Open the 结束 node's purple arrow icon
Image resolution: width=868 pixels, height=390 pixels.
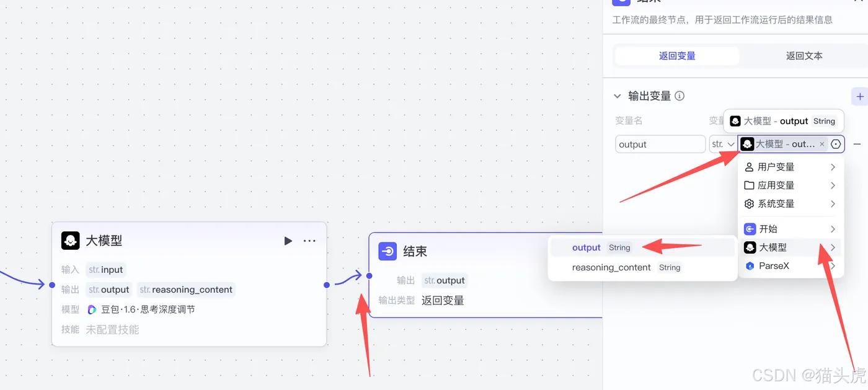click(387, 251)
